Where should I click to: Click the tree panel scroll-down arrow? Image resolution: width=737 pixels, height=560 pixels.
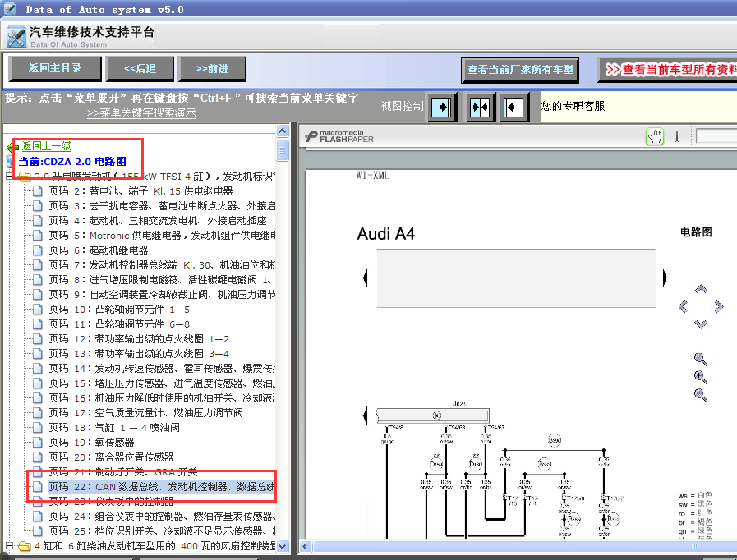[x=282, y=546]
